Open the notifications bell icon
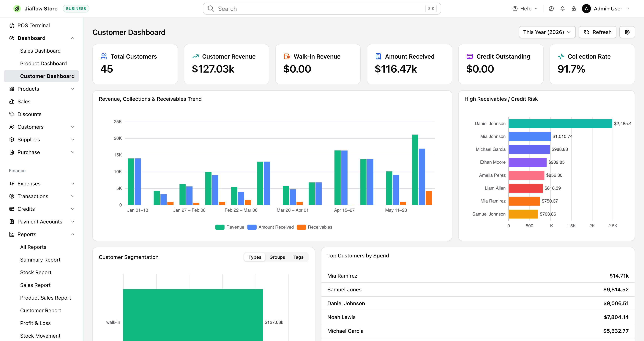The height and width of the screenshot is (341, 644). 563,9
